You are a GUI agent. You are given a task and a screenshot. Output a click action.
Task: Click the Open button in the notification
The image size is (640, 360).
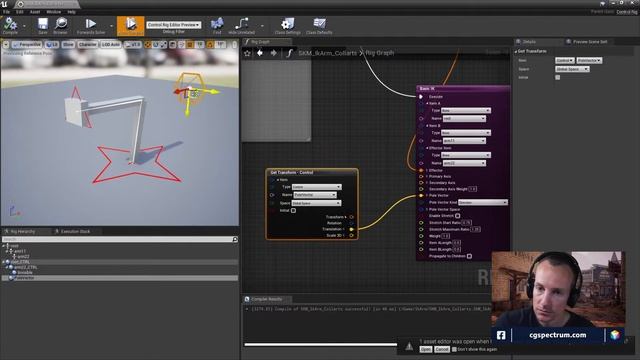click(426, 349)
